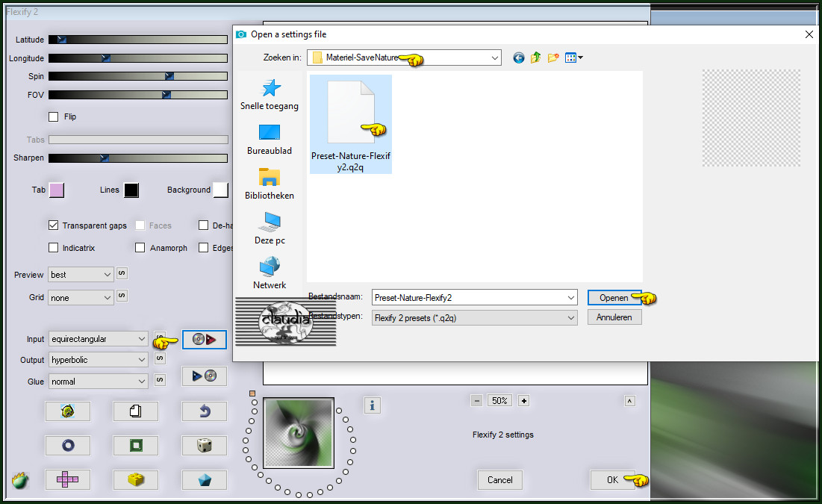Click the globe-icon button above the ring button

click(x=68, y=411)
